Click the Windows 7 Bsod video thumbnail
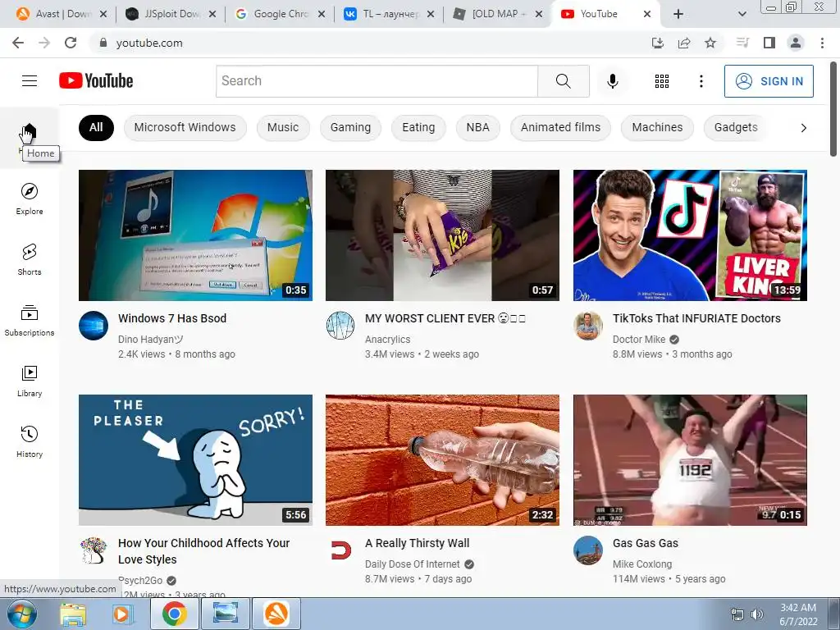 (195, 235)
